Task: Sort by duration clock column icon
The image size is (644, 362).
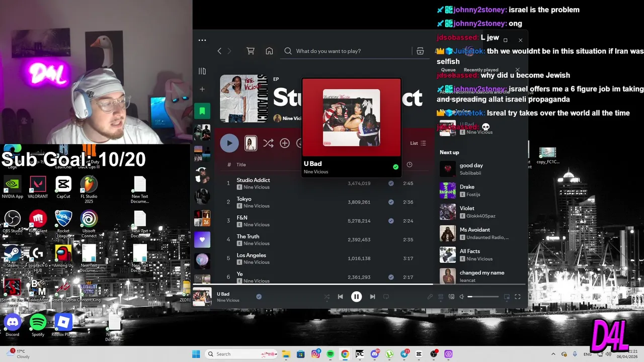Action: tap(409, 164)
